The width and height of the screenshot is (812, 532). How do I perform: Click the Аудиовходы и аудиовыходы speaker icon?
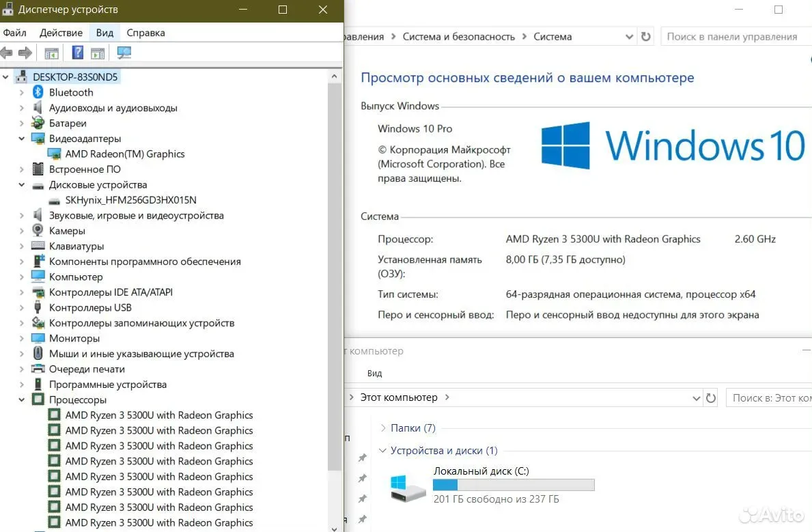38,108
